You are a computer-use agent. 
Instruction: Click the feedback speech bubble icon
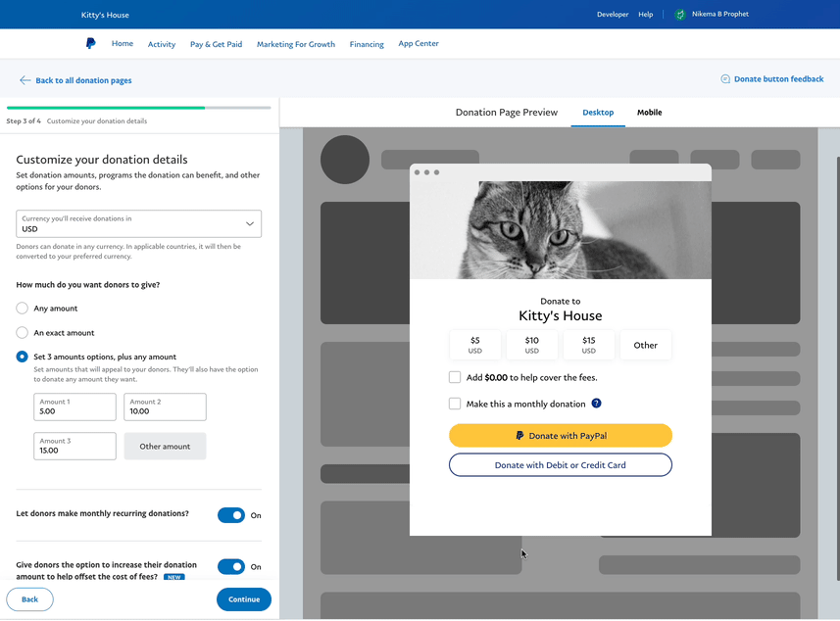click(724, 78)
